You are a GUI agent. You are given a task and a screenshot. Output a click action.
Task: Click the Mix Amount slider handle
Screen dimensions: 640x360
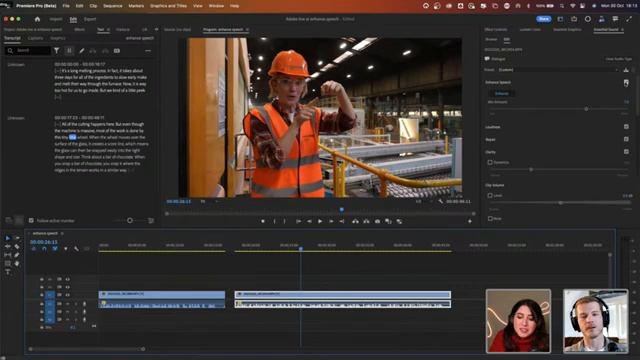click(586, 109)
